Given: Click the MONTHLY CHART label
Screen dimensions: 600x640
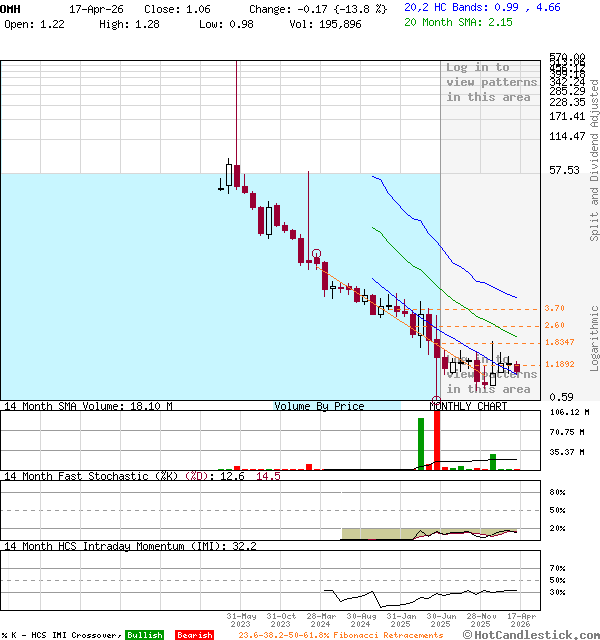Looking at the screenshot, I should 468,407.
